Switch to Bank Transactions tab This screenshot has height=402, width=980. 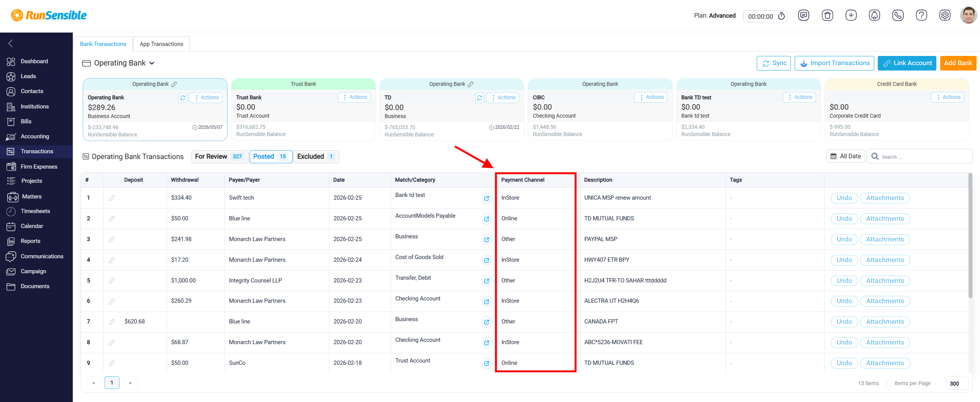click(x=103, y=44)
